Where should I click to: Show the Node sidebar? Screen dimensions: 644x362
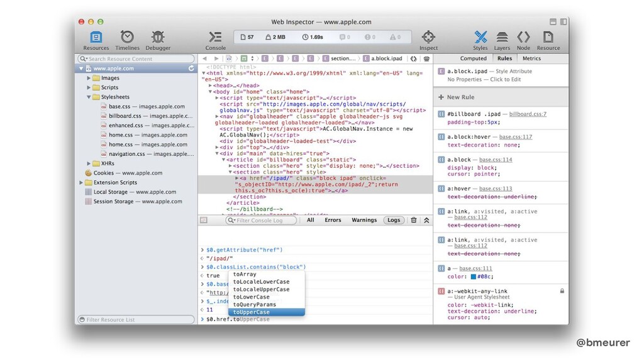click(x=523, y=41)
